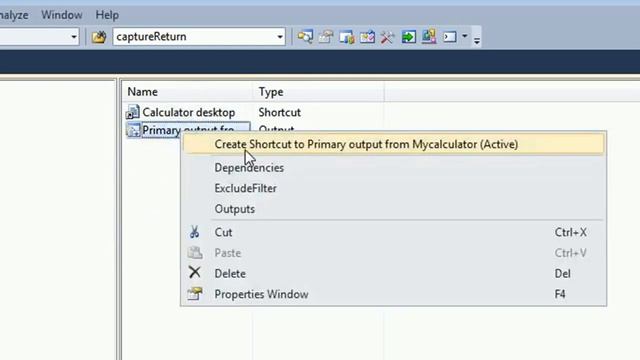Image resolution: width=640 pixels, height=360 pixels.
Task: Click the toolbar icon with check mark card
Action: coord(367,37)
